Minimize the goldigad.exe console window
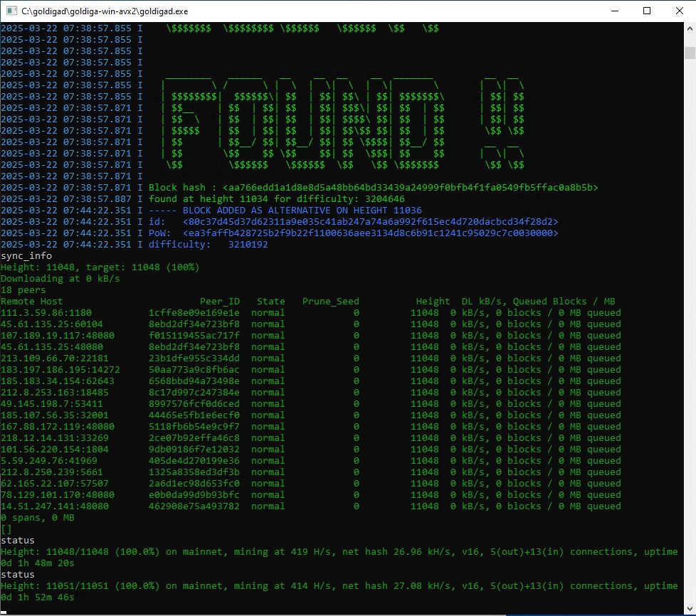Viewport: 696px width, 616px height. pos(615,11)
